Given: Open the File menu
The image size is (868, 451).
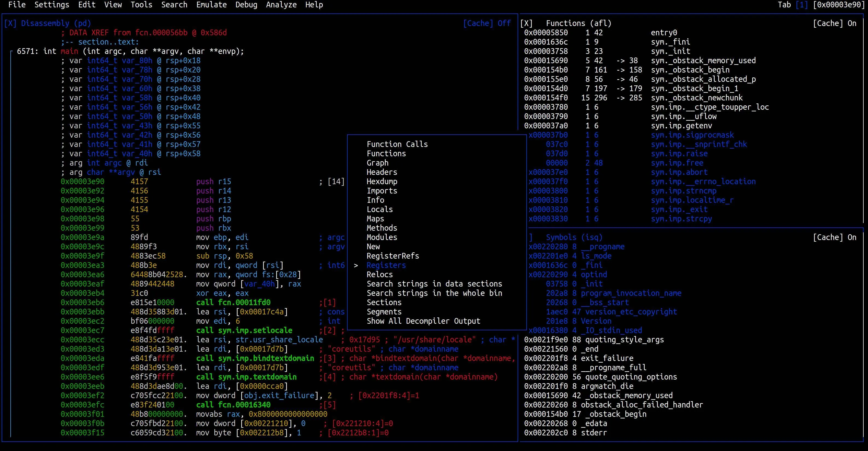Looking at the screenshot, I should pos(16,5).
